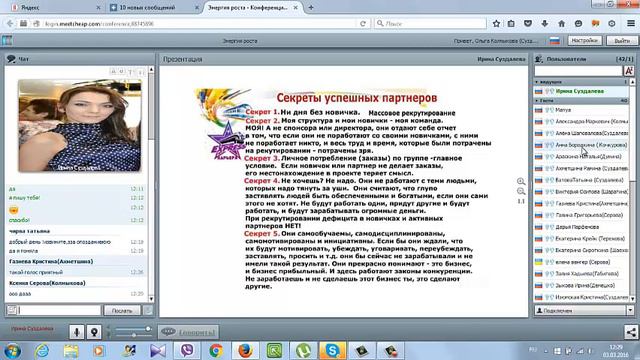This screenshot has width=640, height=360.
Task: Switch to the new messages tab
Action: 153,7
